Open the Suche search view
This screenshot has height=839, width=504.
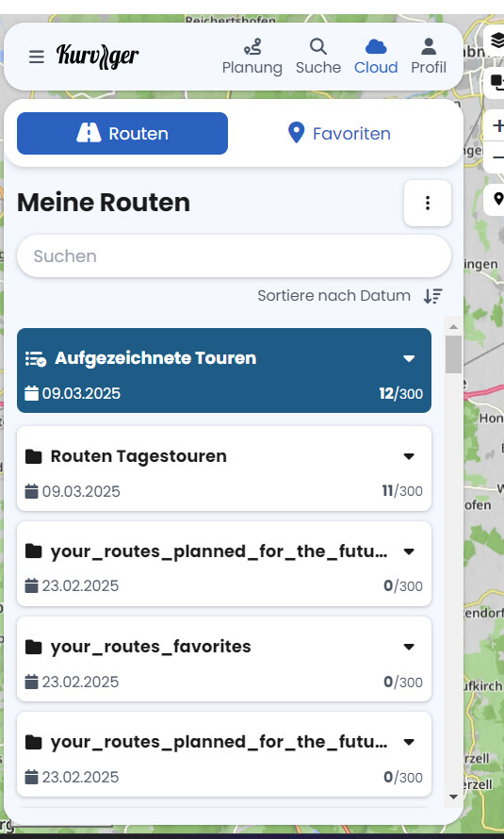[x=318, y=57]
